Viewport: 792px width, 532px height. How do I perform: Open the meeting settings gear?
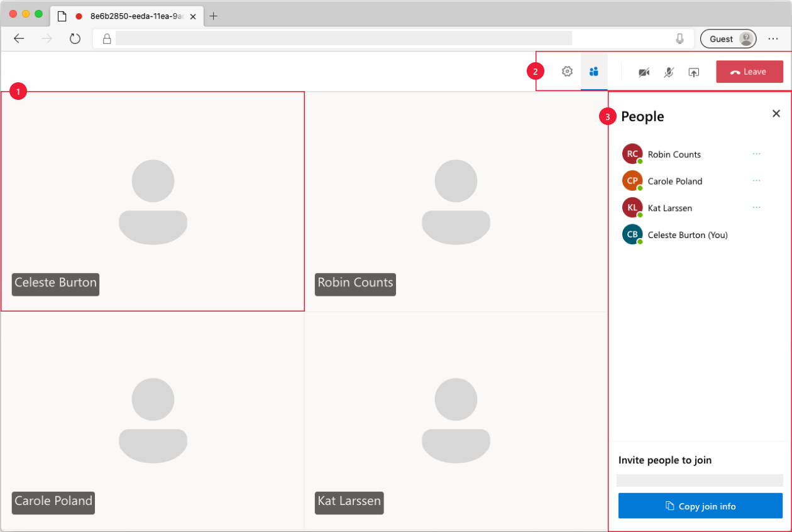[567, 71]
